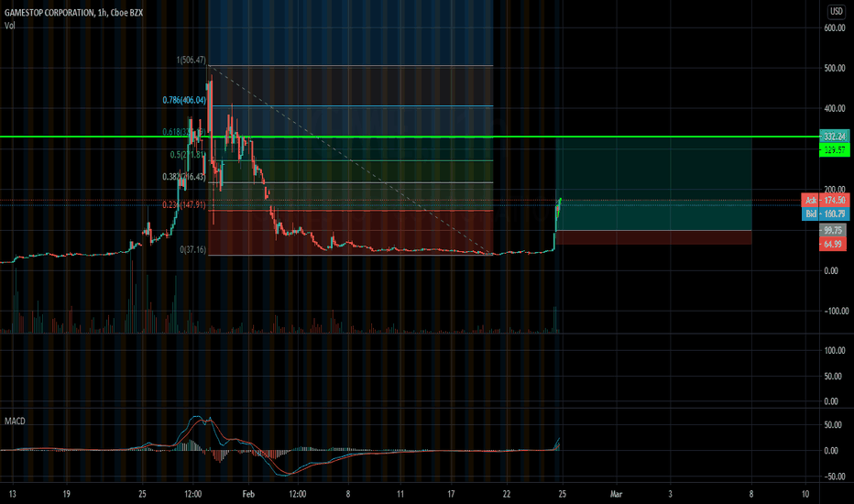This screenshot has width=854, height=504.
Task: Click the 17 date label
Action: (451, 494)
